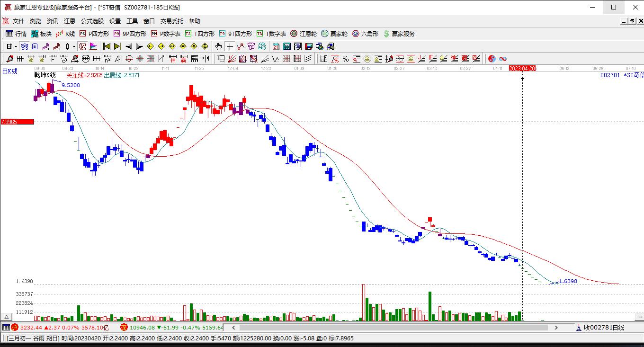
Task: Open the 工具 menu
Action: tap(132, 21)
